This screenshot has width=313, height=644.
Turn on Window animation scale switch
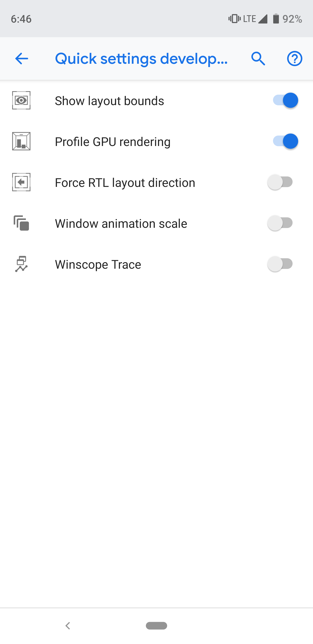click(280, 223)
